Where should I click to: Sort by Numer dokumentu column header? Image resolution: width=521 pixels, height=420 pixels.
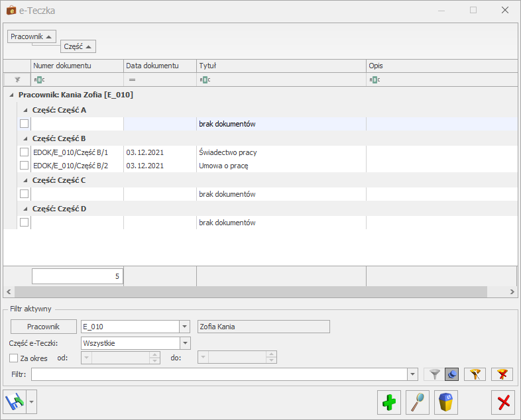tap(77, 66)
